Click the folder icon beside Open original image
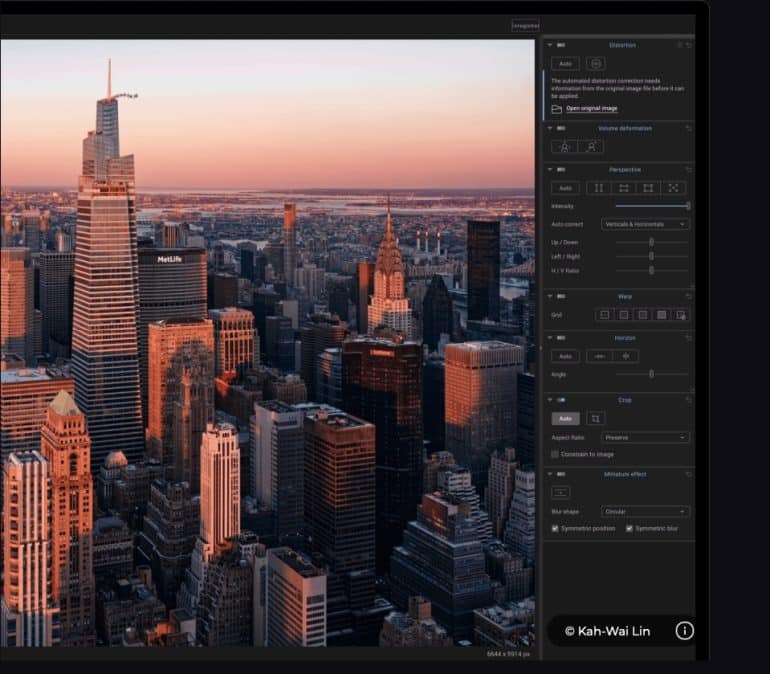Screen dimensions: 770x674 [x=556, y=108]
